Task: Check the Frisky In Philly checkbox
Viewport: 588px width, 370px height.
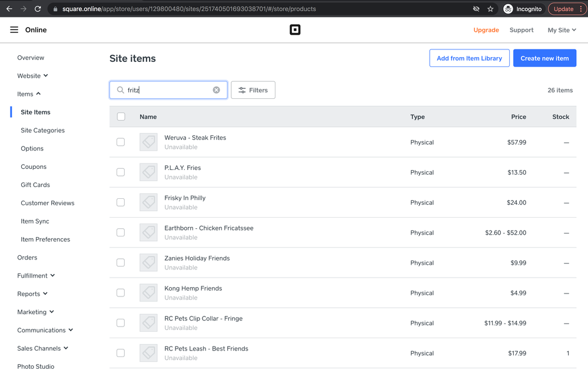Action: 121,202
